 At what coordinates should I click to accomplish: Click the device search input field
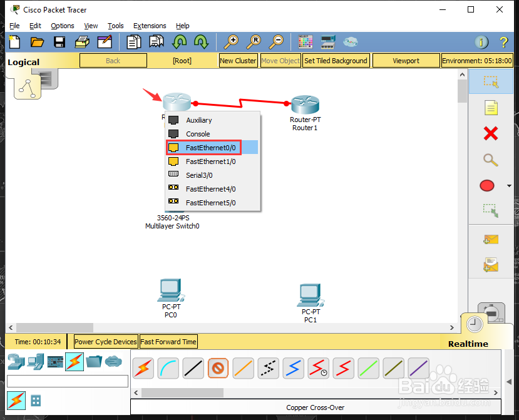(68, 381)
